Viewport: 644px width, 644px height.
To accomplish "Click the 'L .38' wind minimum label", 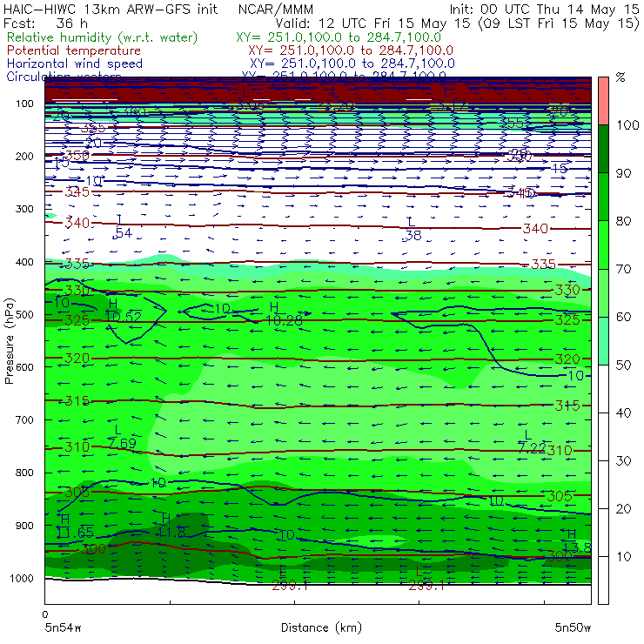I will click(412, 229).
